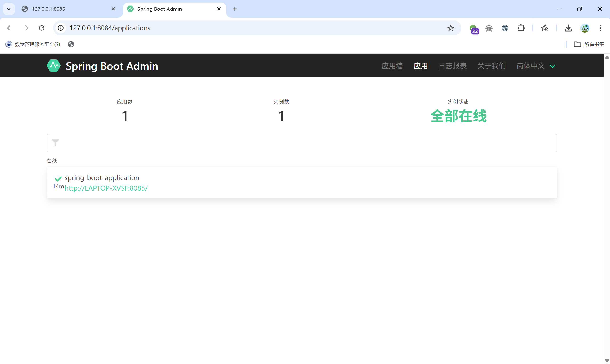Expand the 简体中文 language dropdown

pyautogui.click(x=536, y=66)
